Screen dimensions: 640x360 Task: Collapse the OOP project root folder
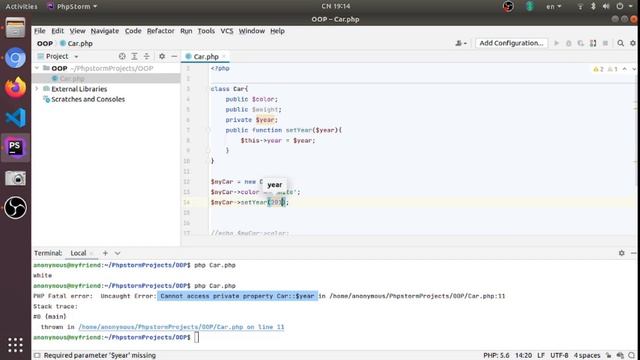37,68
